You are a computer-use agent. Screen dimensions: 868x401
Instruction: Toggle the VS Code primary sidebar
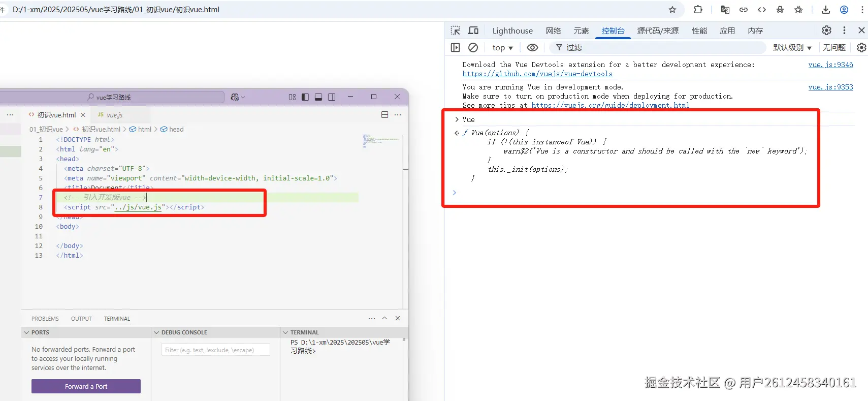[305, 97]
